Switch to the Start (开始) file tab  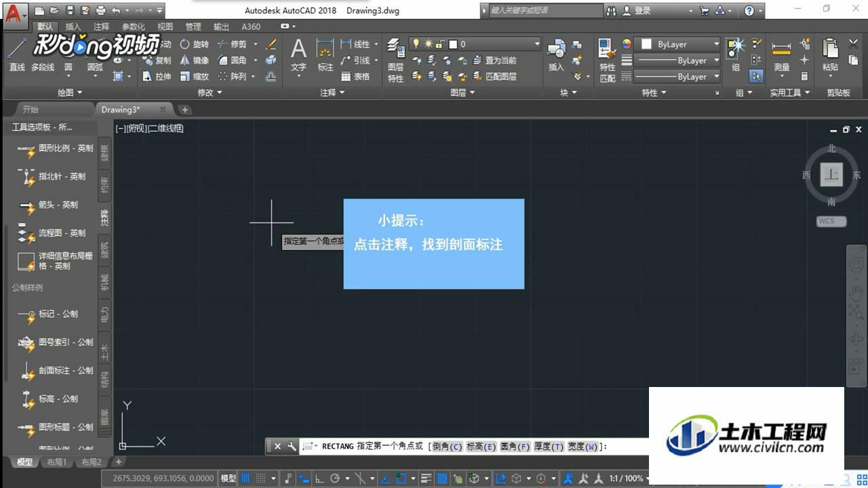pyautogui.click(x=31, y=109)
